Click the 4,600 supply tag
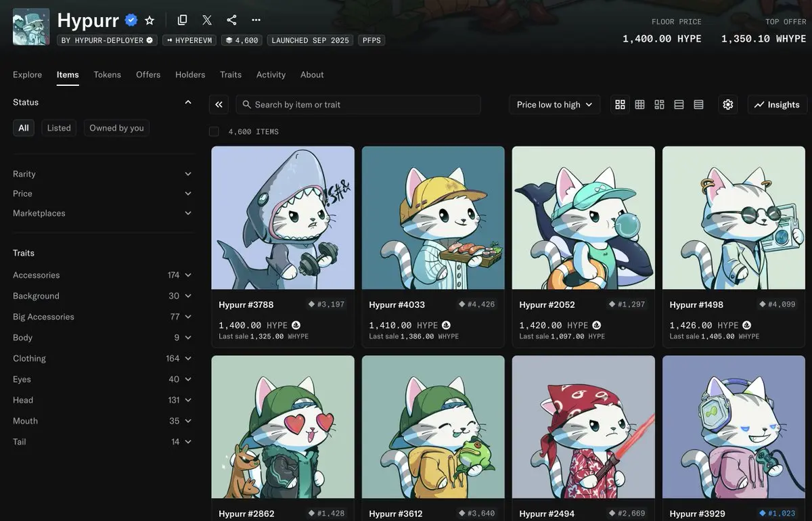812x521 pixels. pos(242,41)
